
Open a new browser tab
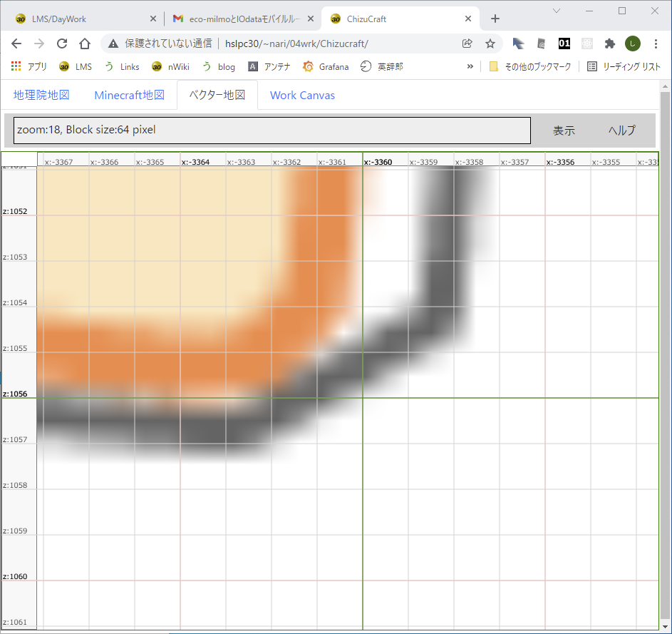click(495, 19)
